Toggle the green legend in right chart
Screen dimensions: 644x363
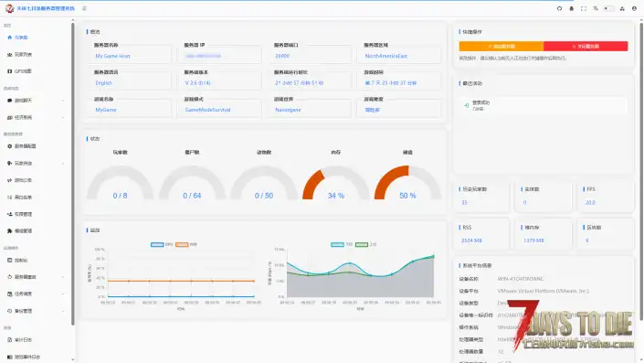(366, 245)
